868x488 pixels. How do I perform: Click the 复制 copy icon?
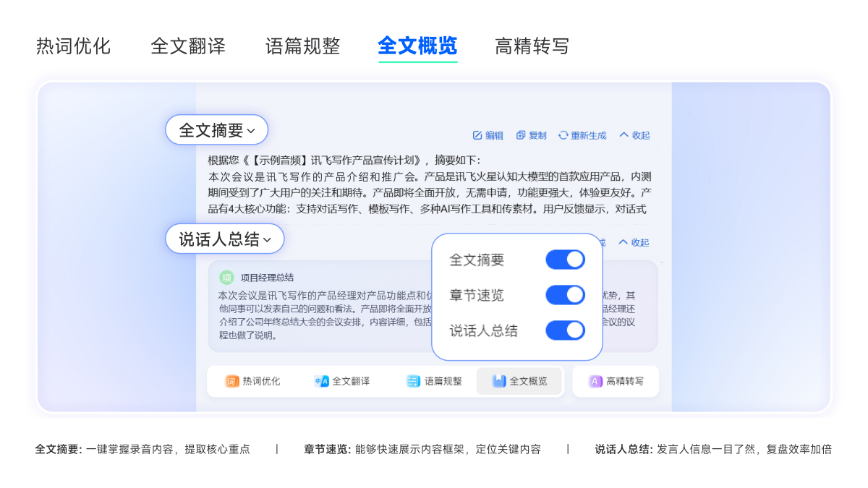pos(521,135)
